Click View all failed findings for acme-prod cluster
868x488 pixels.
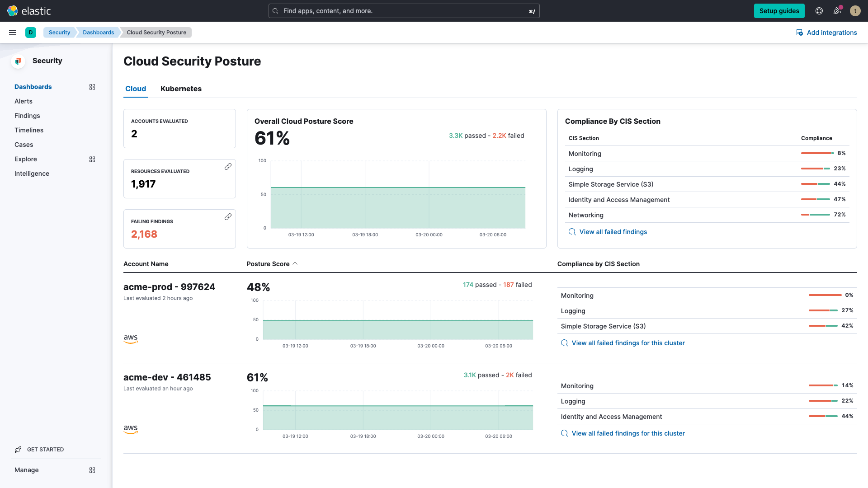coord(628,343)
